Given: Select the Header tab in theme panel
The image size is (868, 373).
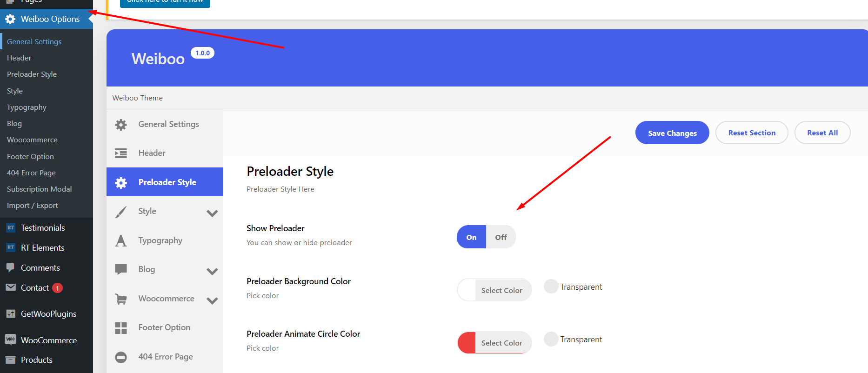Looking at the screenshot, I should click(165, 153).
